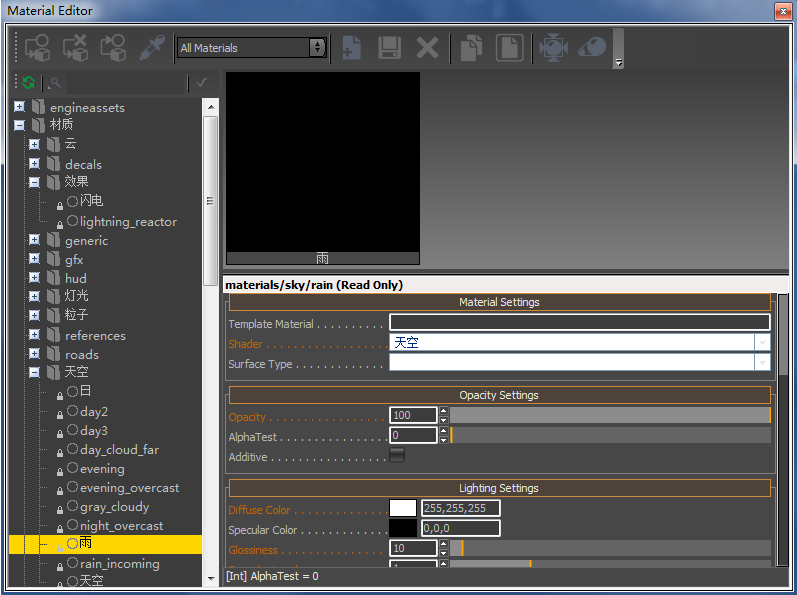Expand the 云 folder node
The height and width of the screenshot is (595, 797).
(x=34, y=144)
